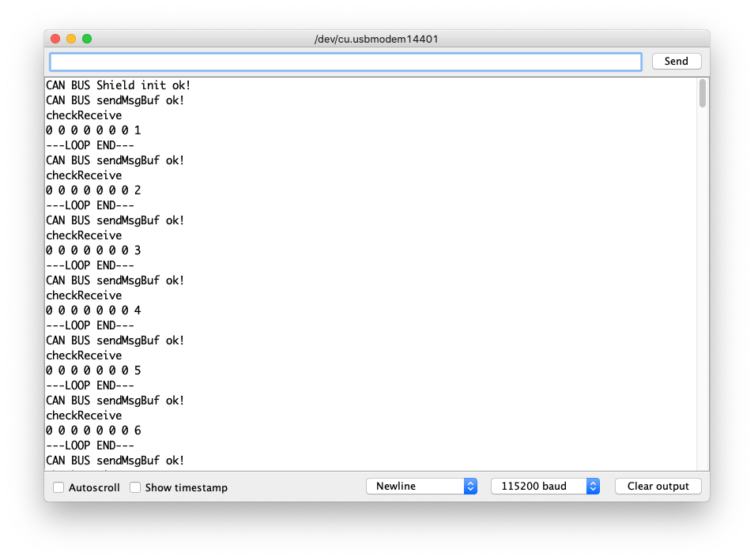Screen dimensions: 754x560
Task: Click the window title /dev/cu.usbmodem14401
Action: click(376, 39)
